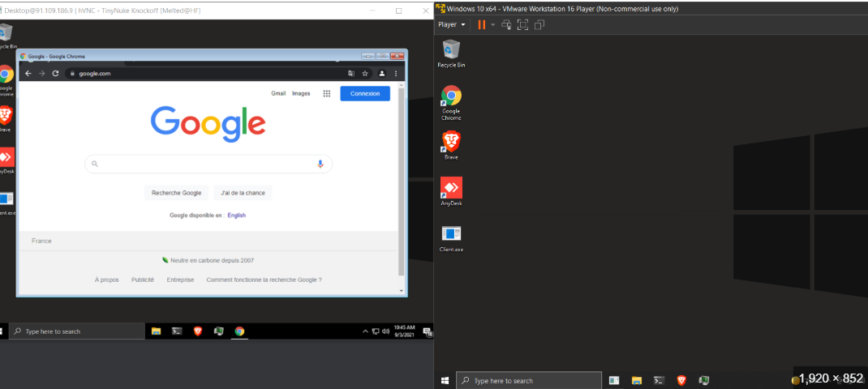Click the blue Connexion button

[x=365, y=93]
